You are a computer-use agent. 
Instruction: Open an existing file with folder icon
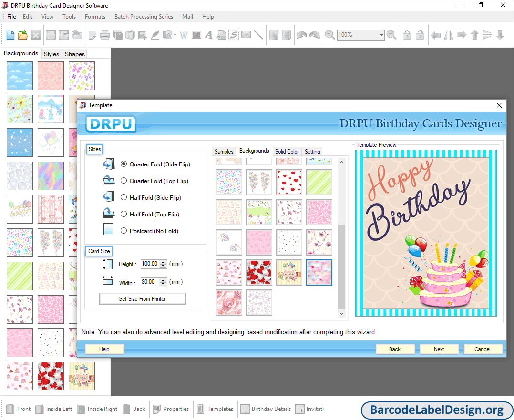pyautogui.click(x=23, y=35)
